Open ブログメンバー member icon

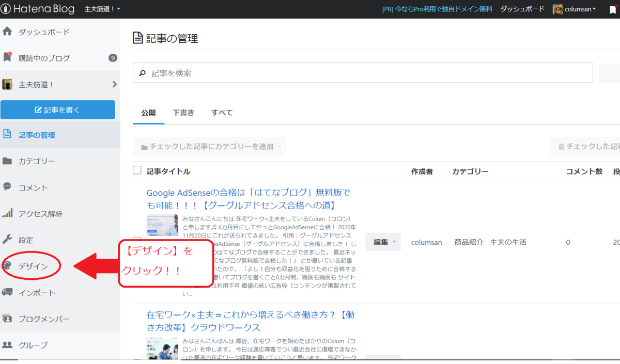7,319
